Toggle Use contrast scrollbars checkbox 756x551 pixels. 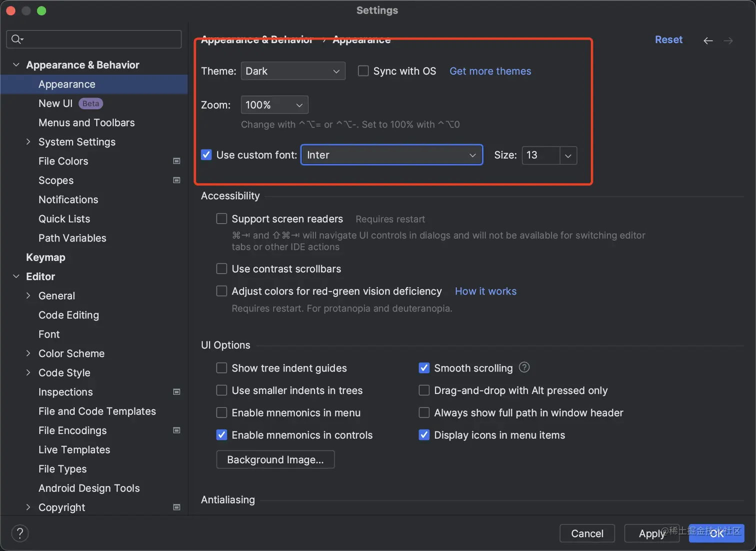pos(221,268)
